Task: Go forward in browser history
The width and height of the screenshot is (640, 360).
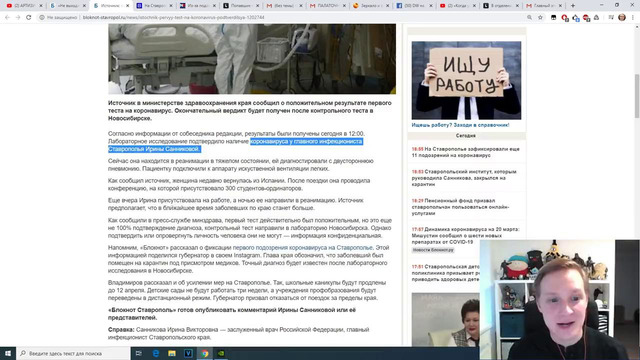Action: coord(18,18)
